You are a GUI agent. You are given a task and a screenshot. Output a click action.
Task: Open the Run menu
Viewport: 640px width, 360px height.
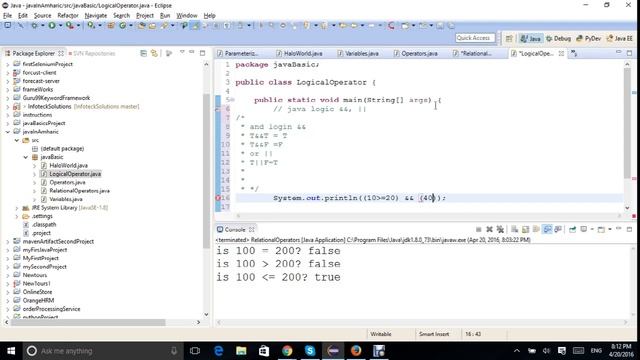click(165, 16)
